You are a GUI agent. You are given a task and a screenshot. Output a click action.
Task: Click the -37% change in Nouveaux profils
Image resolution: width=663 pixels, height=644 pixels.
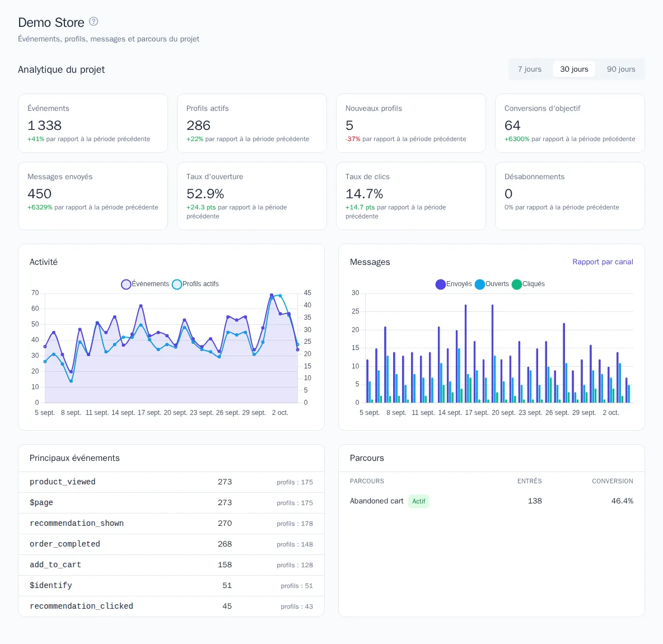353,139
